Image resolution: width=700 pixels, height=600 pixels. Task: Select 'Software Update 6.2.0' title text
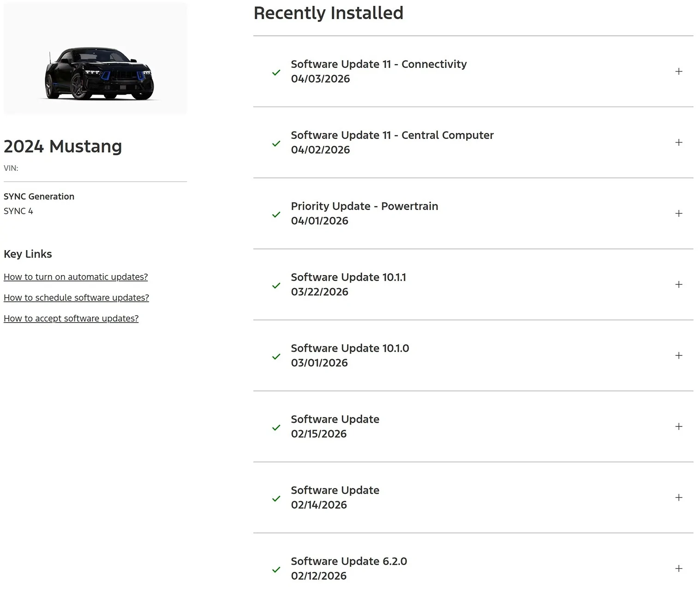coord(349,562)
